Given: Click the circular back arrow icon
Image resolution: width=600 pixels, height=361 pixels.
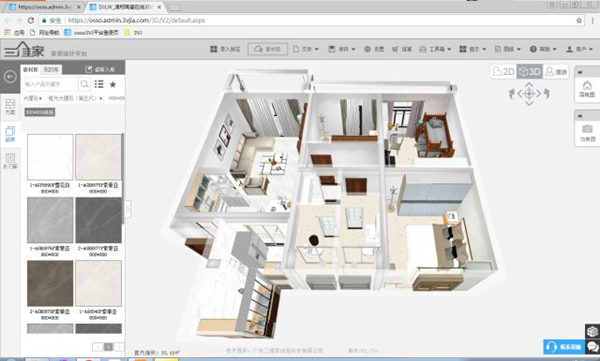Looking at the screenshot, I should pyautogui.click(x=10, y=77).
